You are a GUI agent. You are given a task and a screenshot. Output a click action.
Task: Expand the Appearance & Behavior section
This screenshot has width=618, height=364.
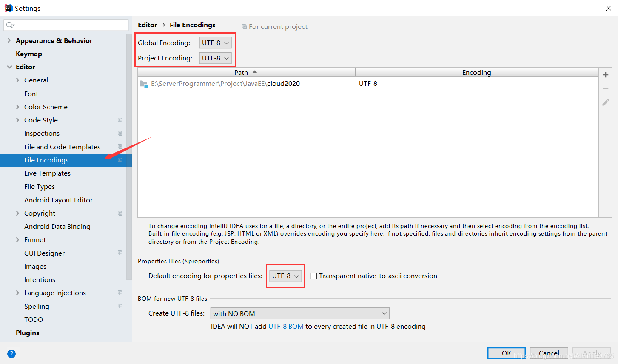9,40
